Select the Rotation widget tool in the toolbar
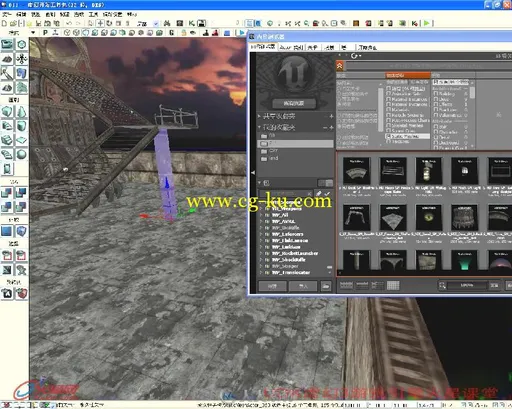The height and width of the screenshot is (409, 512). coord(109,23)
